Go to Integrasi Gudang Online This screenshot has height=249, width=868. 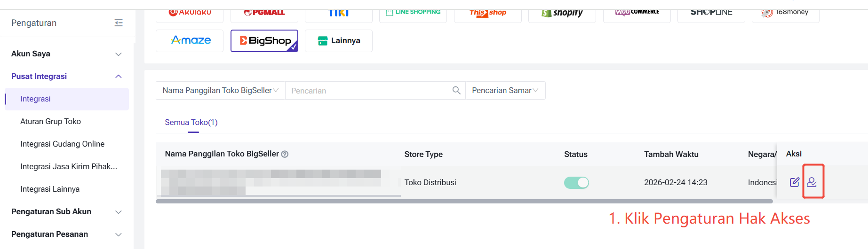[x=63, y=144]
